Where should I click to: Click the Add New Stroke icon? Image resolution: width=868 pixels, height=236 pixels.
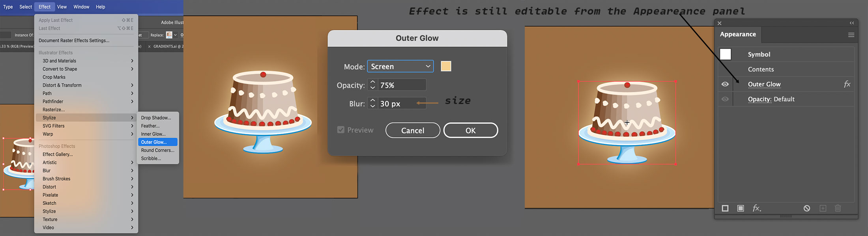(x=725, y=208)
